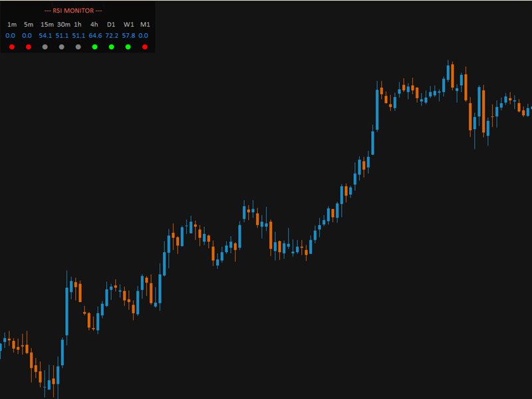This screenshot has height=399, width=532.
Task: Select the 1h timeframe label
Action: coord(78,25)
